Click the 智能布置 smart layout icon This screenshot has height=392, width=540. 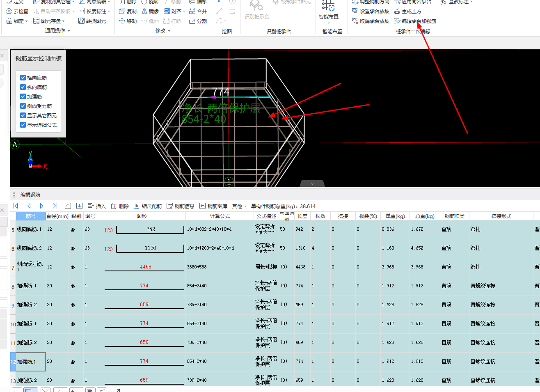[x=328, y=6]
